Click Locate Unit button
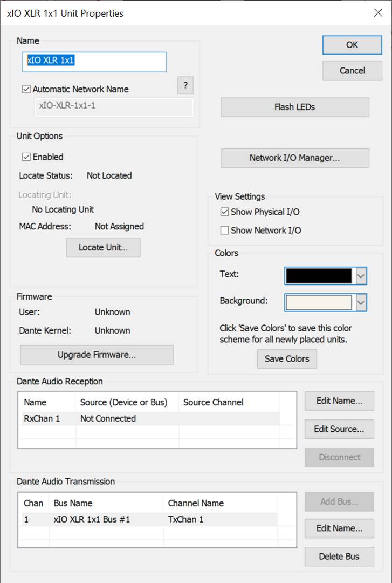This screenshot has width=392, height=583. coord(104,248)
